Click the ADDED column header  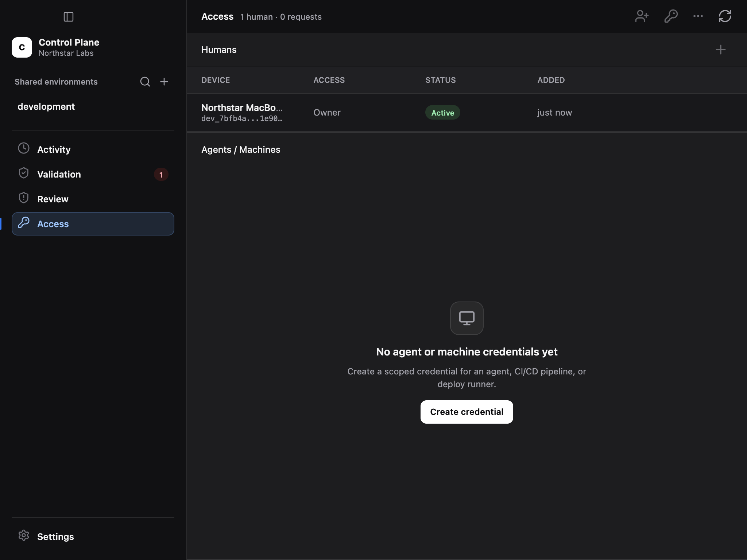(x=551, y=80)
